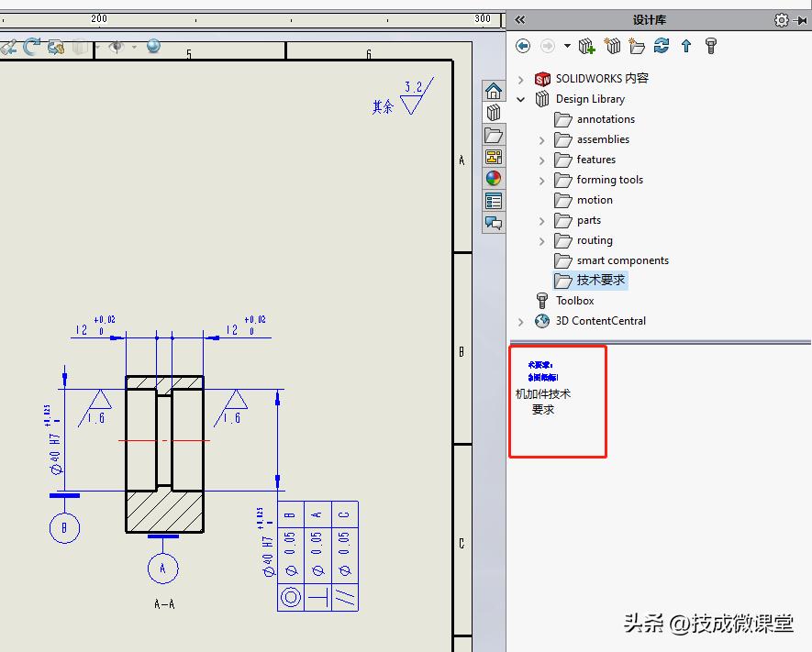Select the 机加件技术要求 thumbnail preview
The image size is (812, 652).
pos(558,402)
